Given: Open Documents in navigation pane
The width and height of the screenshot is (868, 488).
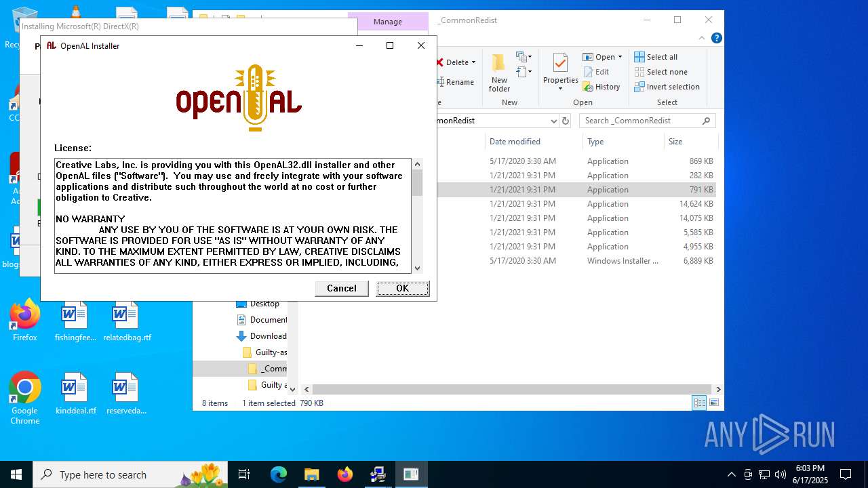Looking at the screenshot, I should pos(262,320).
